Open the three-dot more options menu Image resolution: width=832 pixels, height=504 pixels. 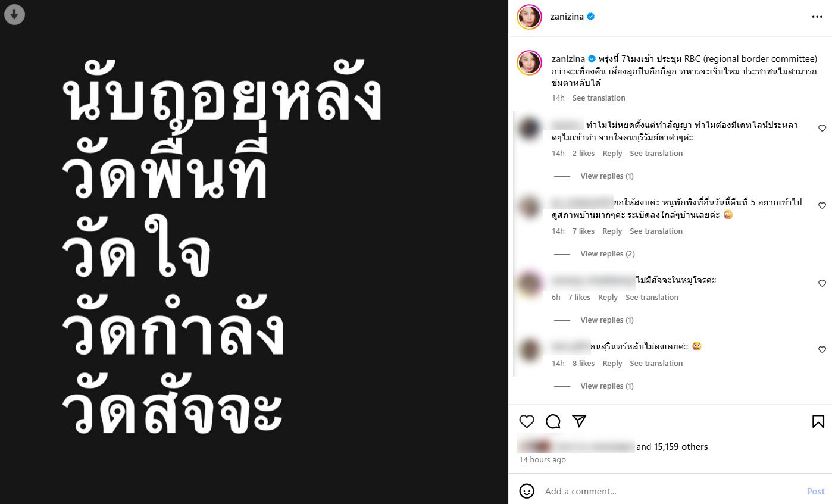click(817, 17)
